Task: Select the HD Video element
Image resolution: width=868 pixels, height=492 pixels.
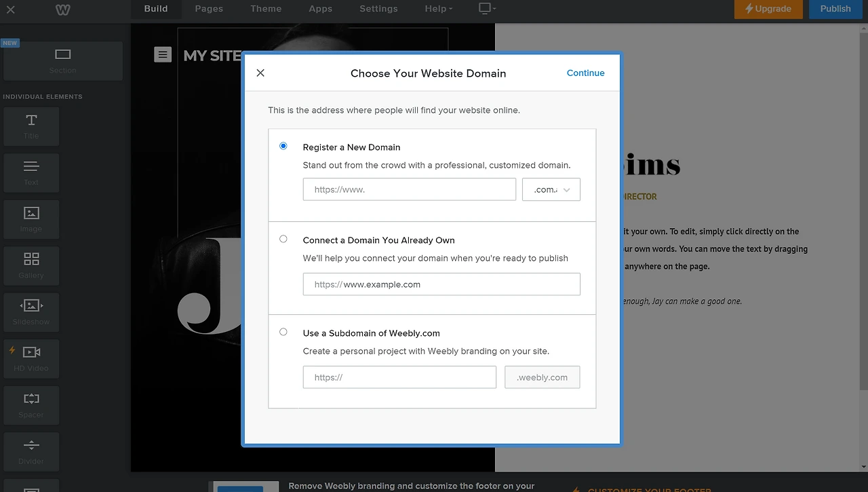Action: tap(31, 358)
